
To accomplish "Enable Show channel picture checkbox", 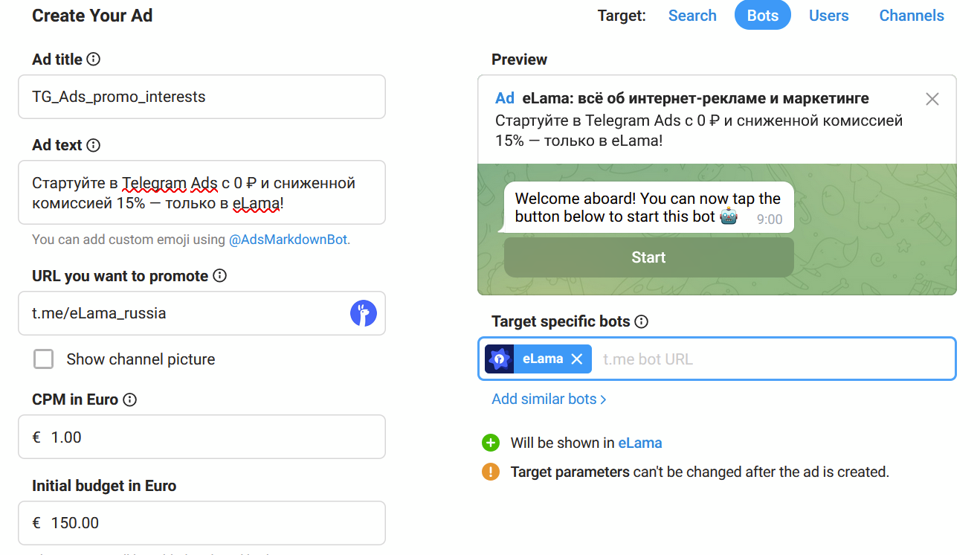I will [x=44, y=359].
